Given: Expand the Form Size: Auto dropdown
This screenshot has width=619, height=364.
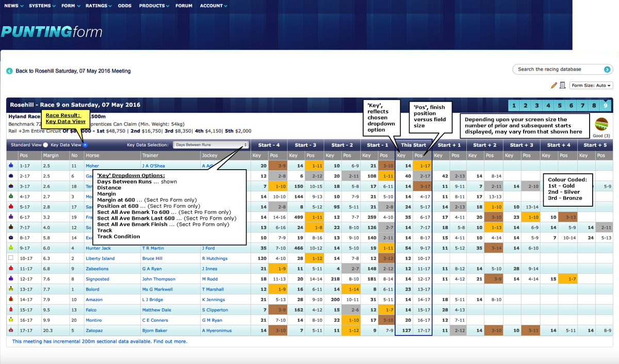Looking at the screenshot, I should (x=591, y=86).
